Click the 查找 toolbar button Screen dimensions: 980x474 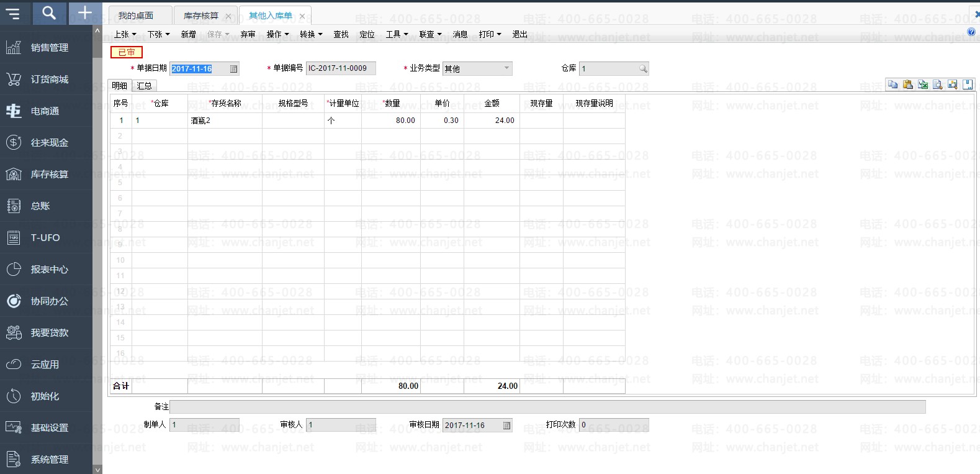(341, 34)
